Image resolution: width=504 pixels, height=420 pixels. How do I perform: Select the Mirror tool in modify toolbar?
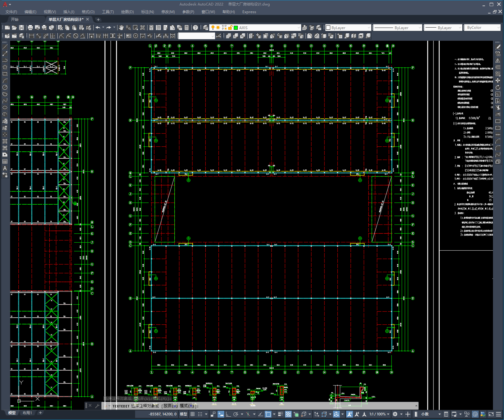498,60
